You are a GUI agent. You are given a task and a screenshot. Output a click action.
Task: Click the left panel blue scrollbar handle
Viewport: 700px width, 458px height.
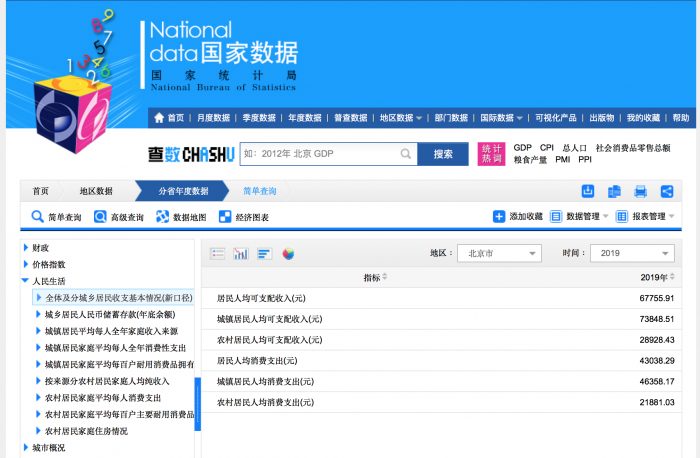click(197, 395)
